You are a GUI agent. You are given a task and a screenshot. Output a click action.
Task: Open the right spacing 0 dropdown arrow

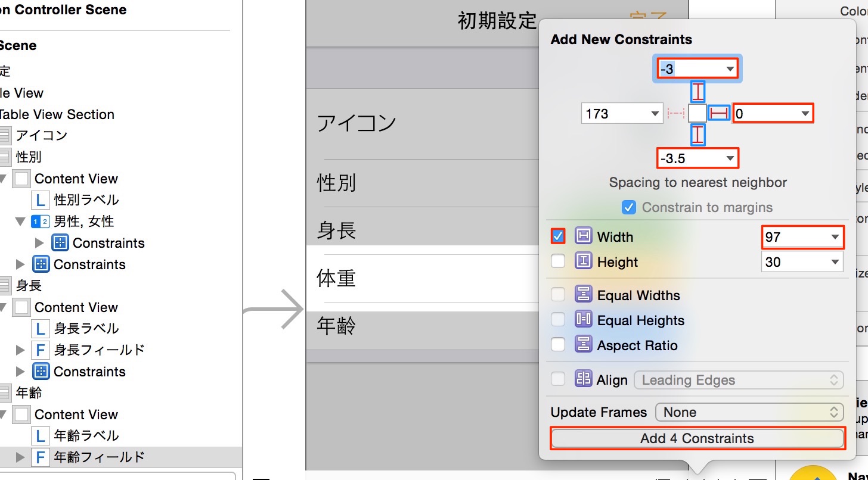pos(805,113)
